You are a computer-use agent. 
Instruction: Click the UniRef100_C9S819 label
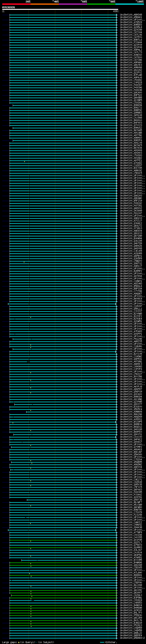[x=131, y=600]
